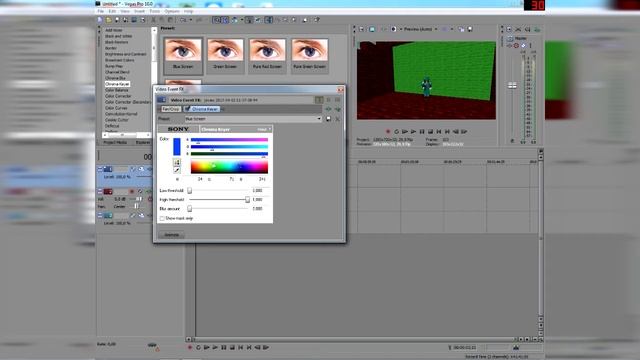The height and width of the screenshot is (360, 640).
Task: Select Channel Blend in effects list
Action: pos(117,72)
